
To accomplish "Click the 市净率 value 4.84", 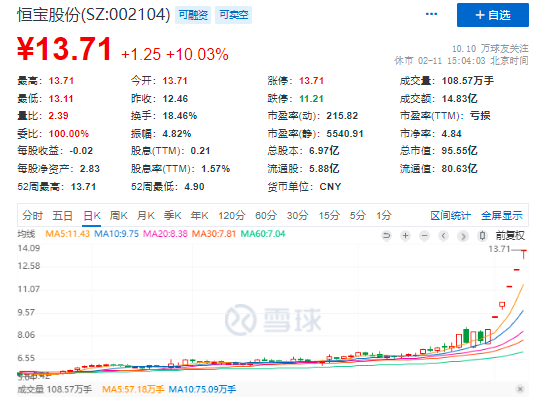I will [452, 134].
